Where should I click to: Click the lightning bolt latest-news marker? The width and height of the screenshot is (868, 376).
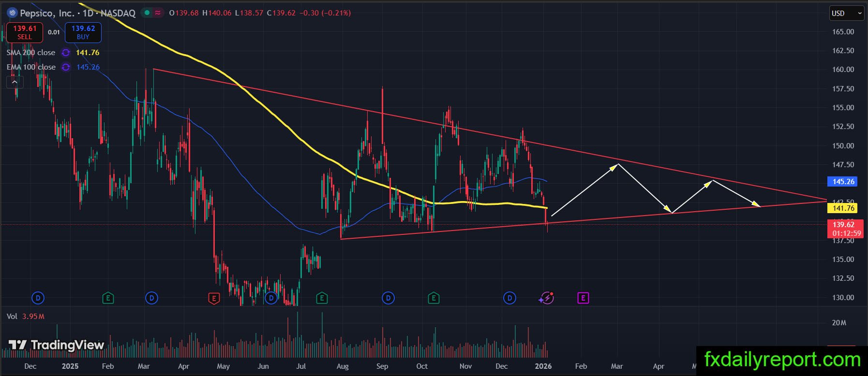pyautogui.click(x=547, y=298)
